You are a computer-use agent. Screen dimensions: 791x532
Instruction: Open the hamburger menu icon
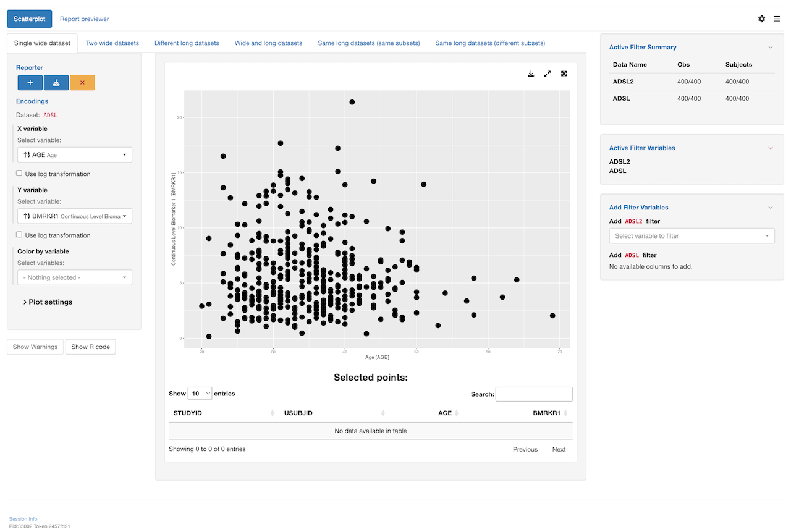pyautogui.click(x=777, y=19)
